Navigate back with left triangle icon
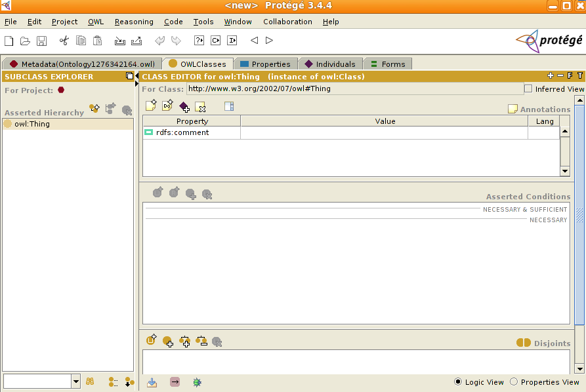 254,41
